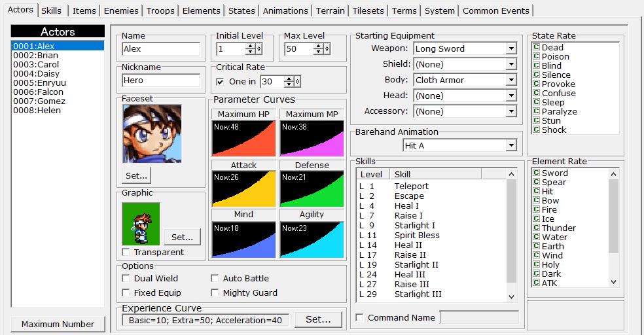This screenshot has height=335, width=644.
Task: Enable the Auto Battle option
Action: pyautogui.click(x=215, y=278)
